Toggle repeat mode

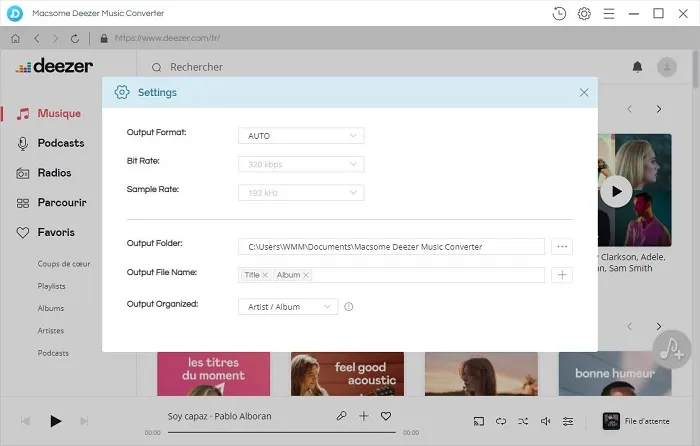(x=501, y=421)
